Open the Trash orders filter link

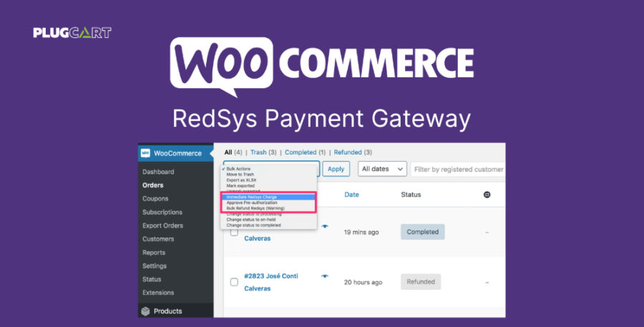click(x=258, y=152)
